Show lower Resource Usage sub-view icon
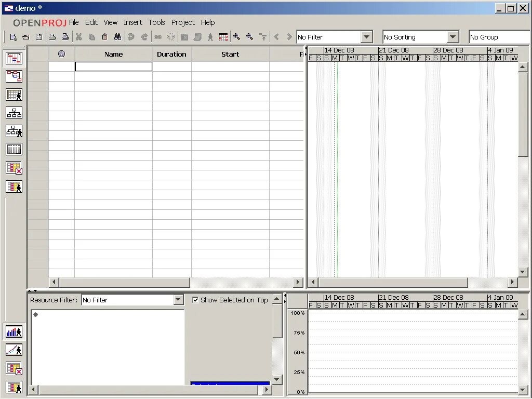The height and width of the screenshot is (399, 532). (x=14, y=387)
